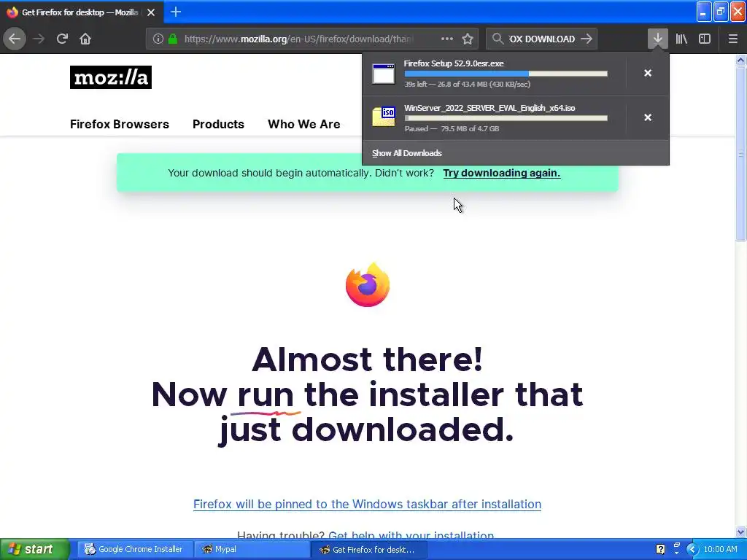Click the Firefox Setup exe file icon
This screenshot has height=560, width=747.
tap(384, 74)
